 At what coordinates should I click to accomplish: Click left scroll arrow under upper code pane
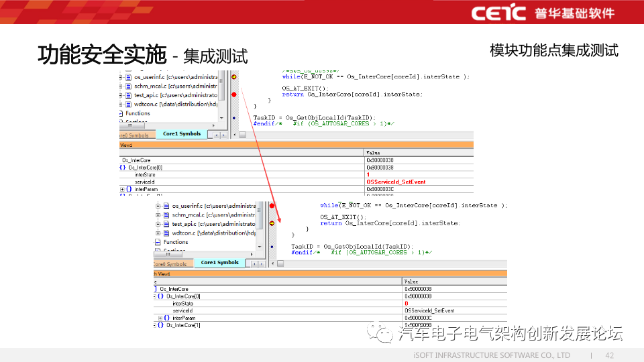235,135
